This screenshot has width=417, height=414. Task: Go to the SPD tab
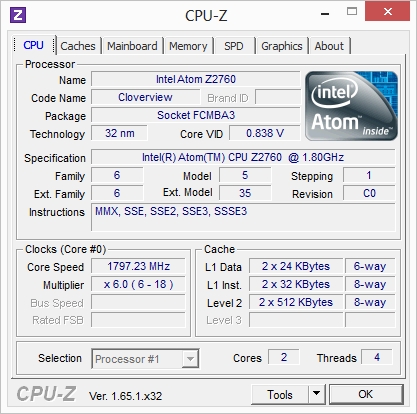coord(234,46)
